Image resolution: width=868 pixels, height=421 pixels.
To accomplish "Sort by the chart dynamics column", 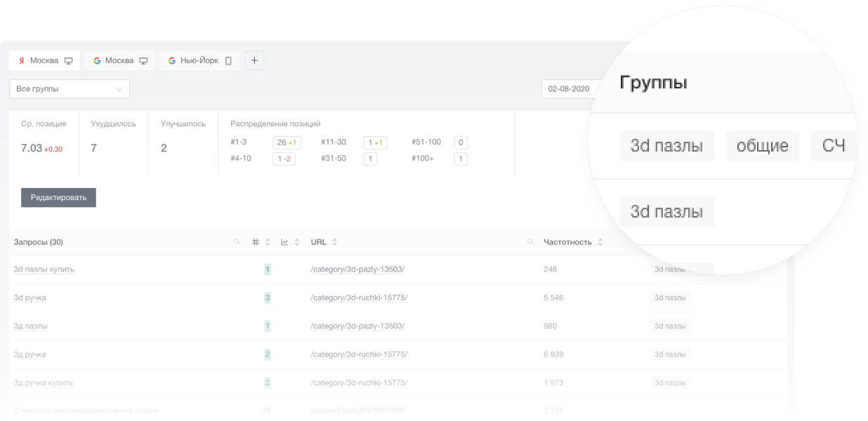I will click(290, 242).
